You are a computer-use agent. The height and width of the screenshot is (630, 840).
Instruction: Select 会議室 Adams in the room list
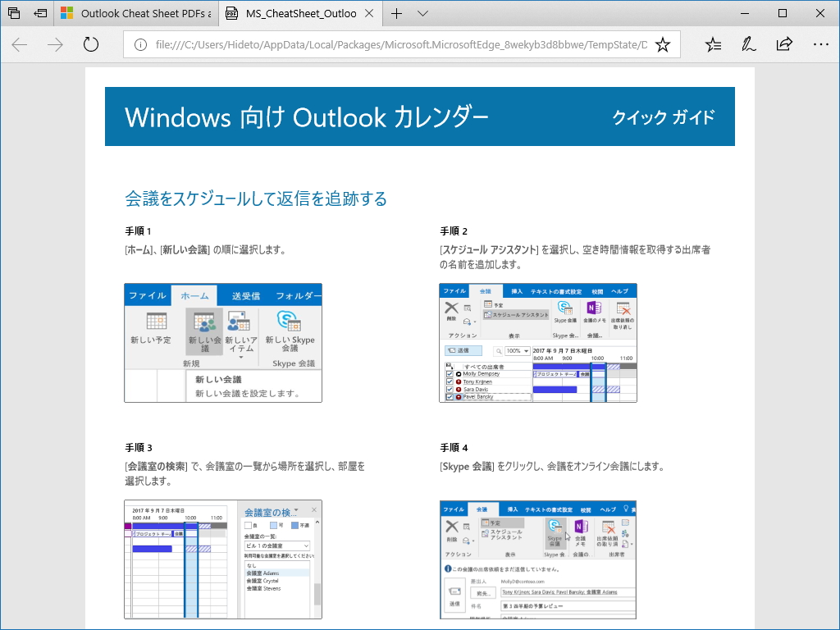coord(263,573)
